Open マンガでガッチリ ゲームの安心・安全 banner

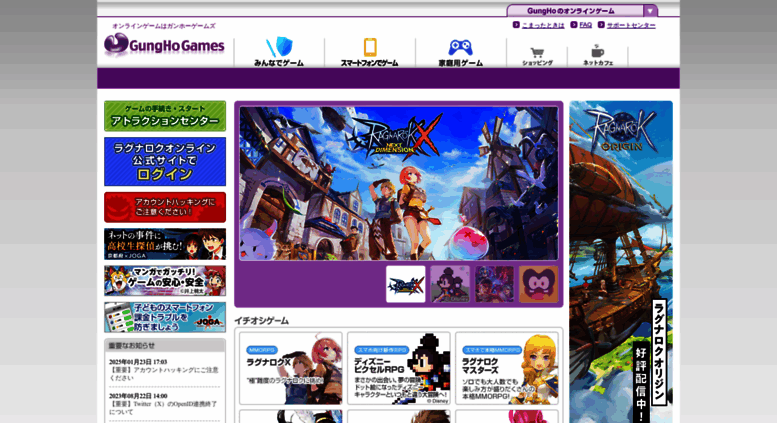165,280
